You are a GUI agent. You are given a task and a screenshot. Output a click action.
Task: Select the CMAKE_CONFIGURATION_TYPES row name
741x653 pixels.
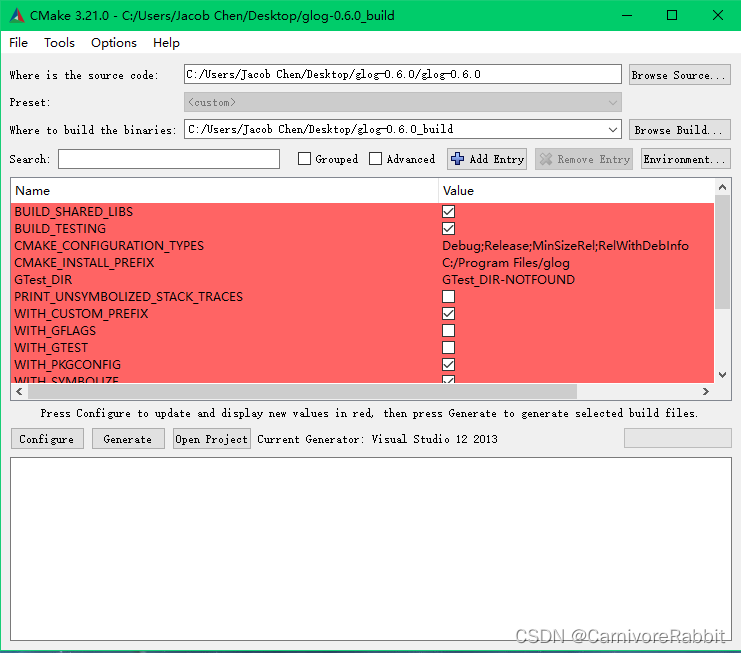[109, 246]
